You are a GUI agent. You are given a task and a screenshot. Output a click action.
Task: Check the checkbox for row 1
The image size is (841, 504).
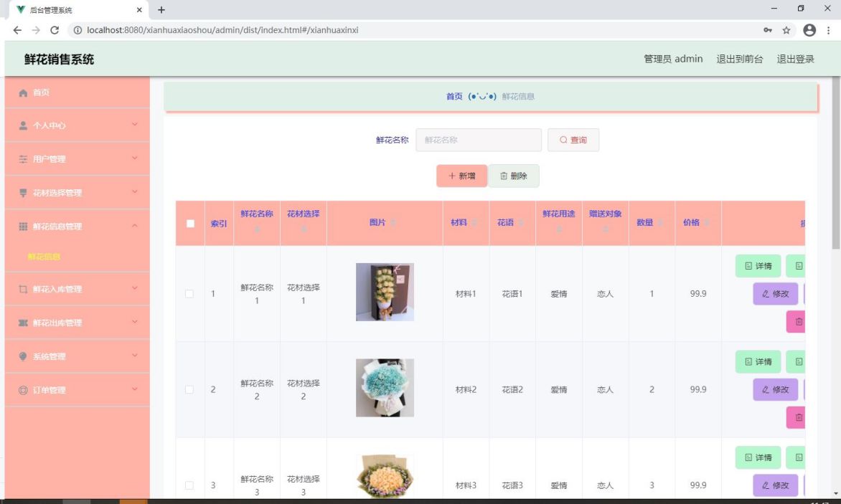(189, 293)
